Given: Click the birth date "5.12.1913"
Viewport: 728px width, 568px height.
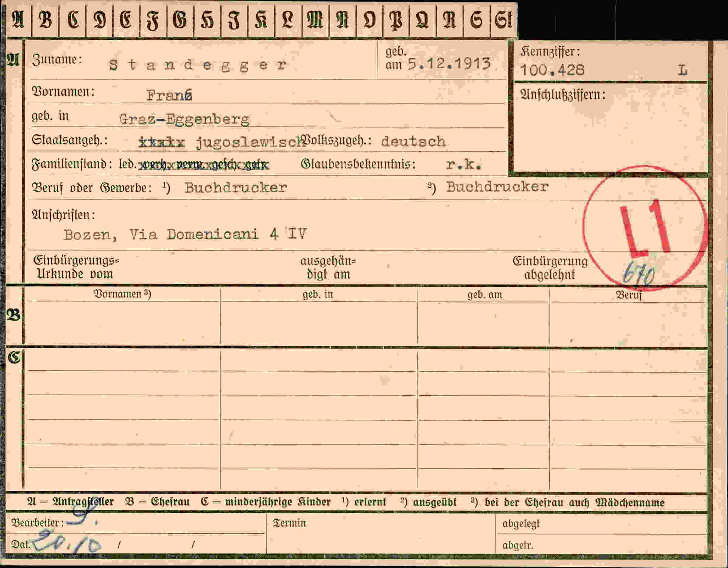Looking at the screenshot, I should (449, 64).
